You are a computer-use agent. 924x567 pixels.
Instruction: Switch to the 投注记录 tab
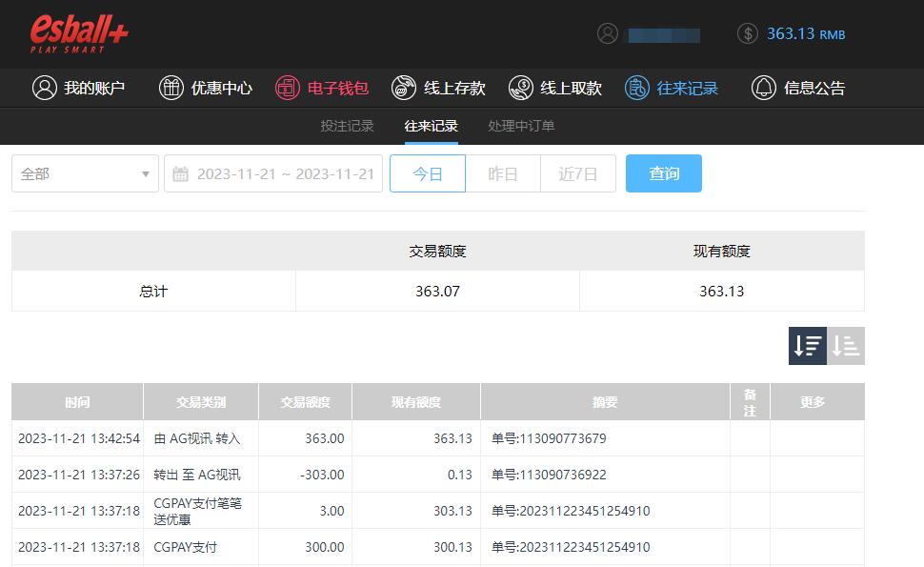(347, 126)
